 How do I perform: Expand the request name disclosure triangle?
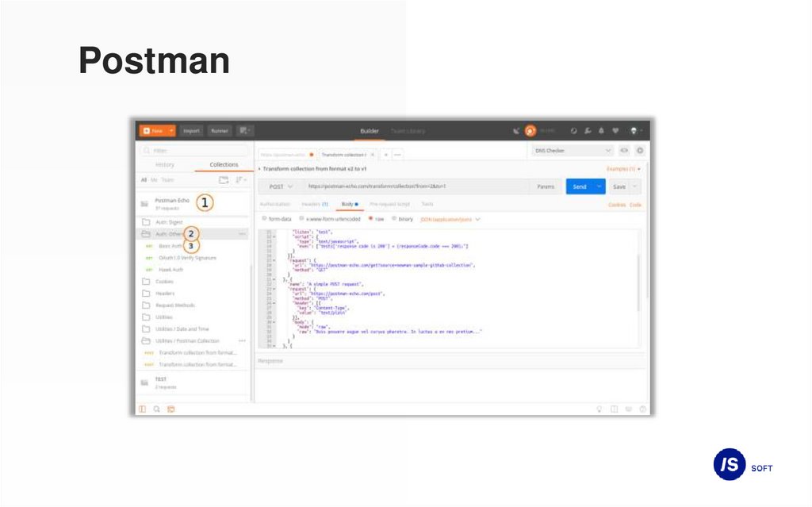260,169
